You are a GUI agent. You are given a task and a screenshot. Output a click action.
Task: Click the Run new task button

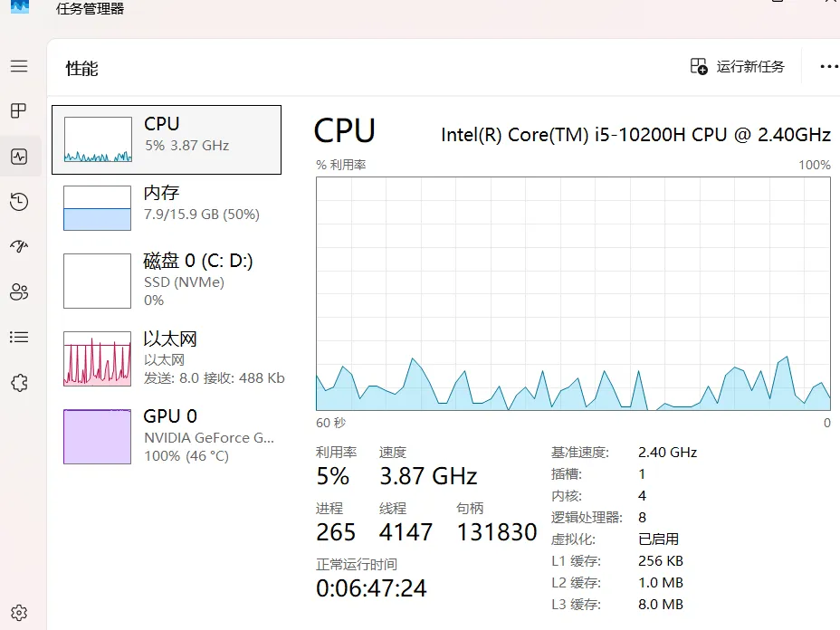point(737,66)
